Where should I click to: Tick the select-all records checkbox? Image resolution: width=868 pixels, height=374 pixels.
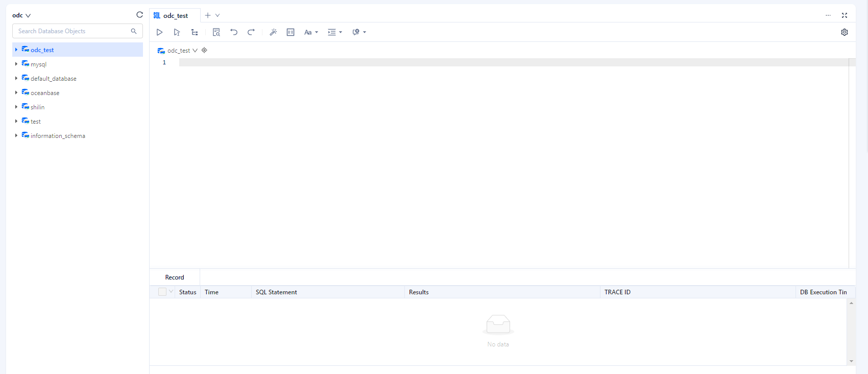click(x=162, y=292)
